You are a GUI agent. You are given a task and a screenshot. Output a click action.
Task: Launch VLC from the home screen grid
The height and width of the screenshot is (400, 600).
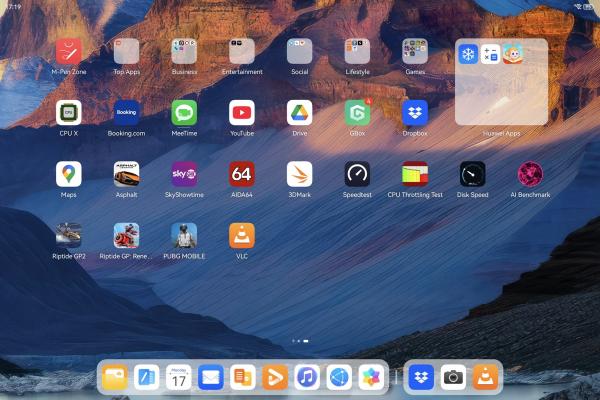[x=242, y=235]
